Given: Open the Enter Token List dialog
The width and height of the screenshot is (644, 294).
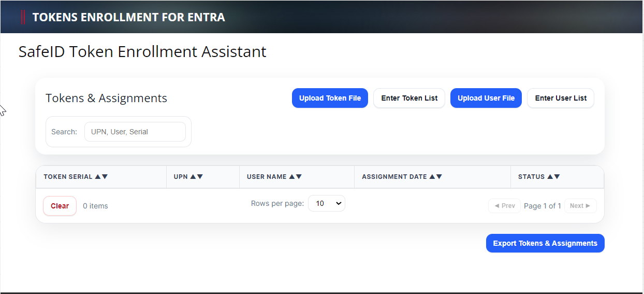Looking at the screenshot, I should point(409,98).
